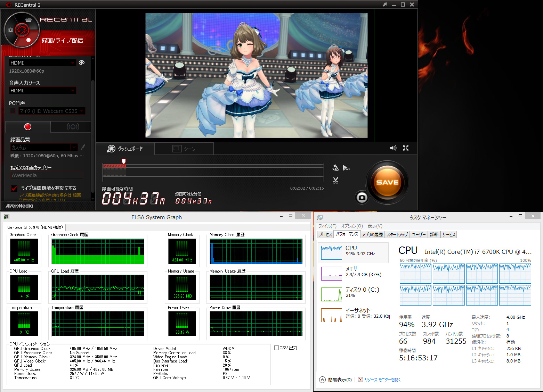Mute the preview using the speaker icon
Image resolution: width=543 pixels, height=392 pixels.
393,148
